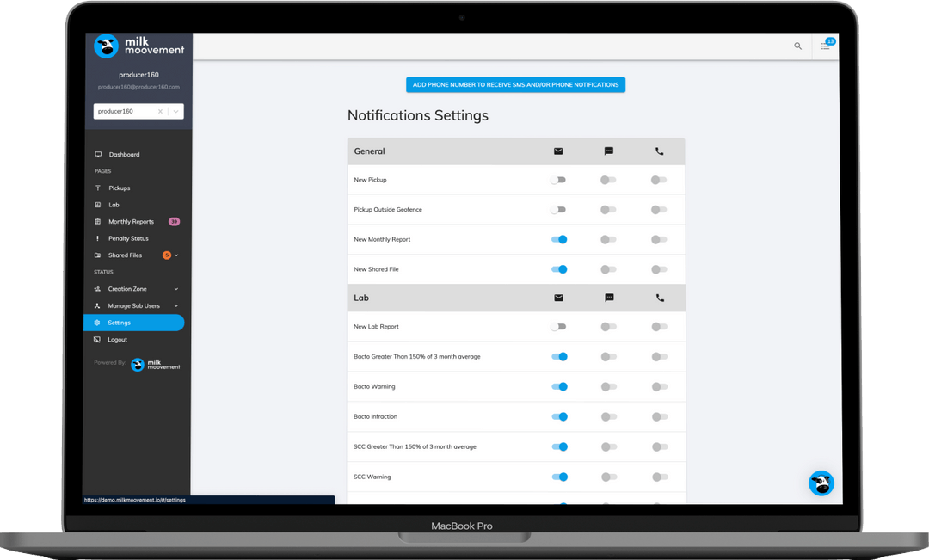Click the Powered By Milk Moovement logo
Image resolution: width=929 pixels, height=560 pixels.
(156, 365)
